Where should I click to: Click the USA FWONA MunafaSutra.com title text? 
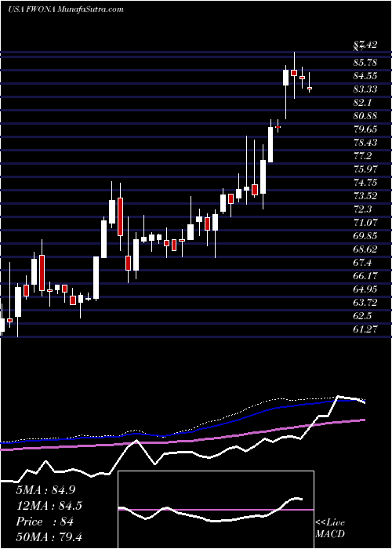click(x=65, y=9)
